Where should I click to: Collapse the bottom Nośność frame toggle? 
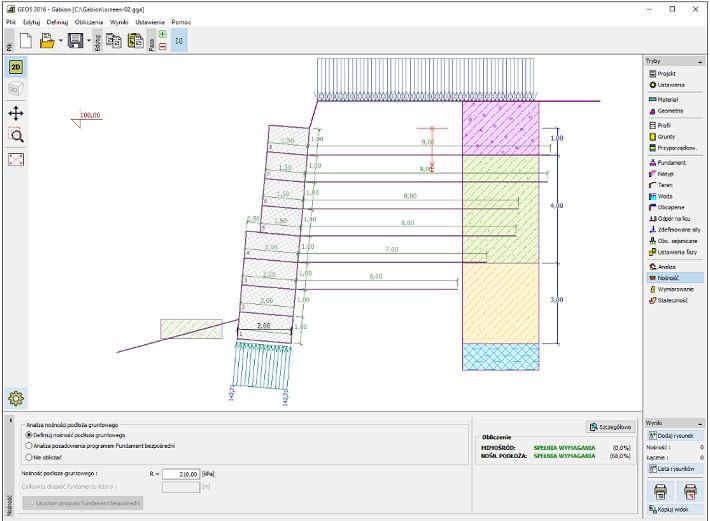click(11, 421)
